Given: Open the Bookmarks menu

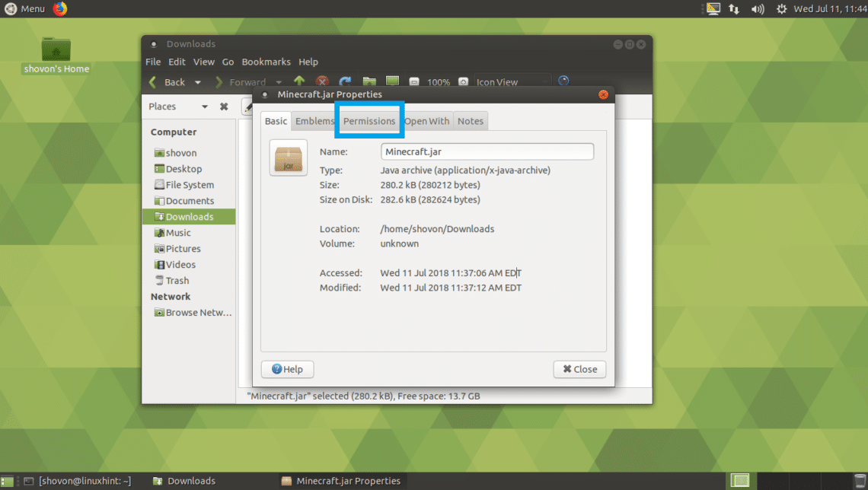Looking at the screenshot, I should click(x=266, y=62).
